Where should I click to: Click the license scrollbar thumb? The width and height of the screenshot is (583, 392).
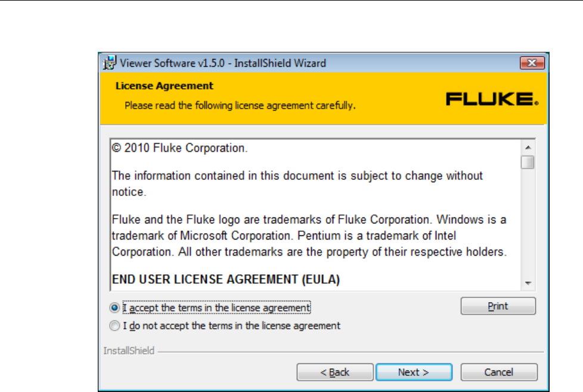coord(528,163)
